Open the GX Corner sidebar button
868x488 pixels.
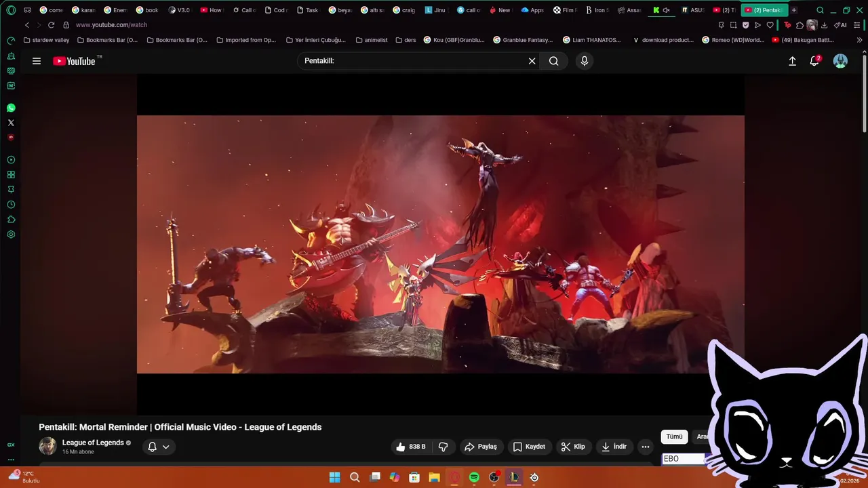click(11, 445)
